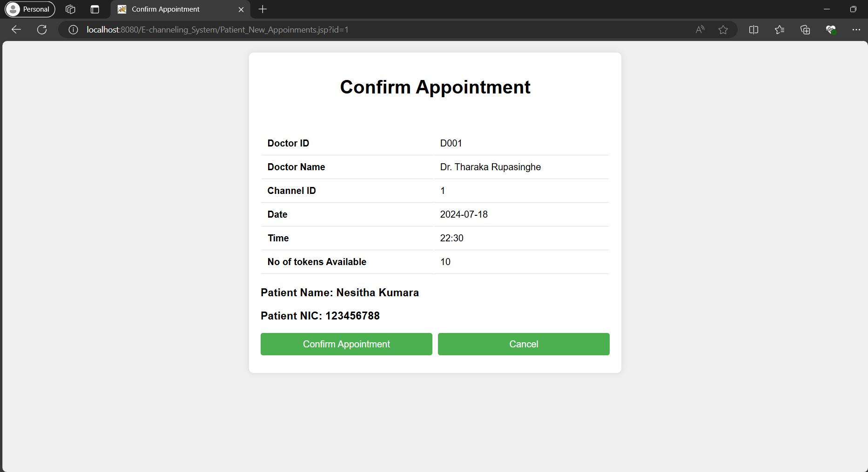Close the Confirm Appointment tab
The height and width of the screenshot is (472, 868).
[241, 9]
